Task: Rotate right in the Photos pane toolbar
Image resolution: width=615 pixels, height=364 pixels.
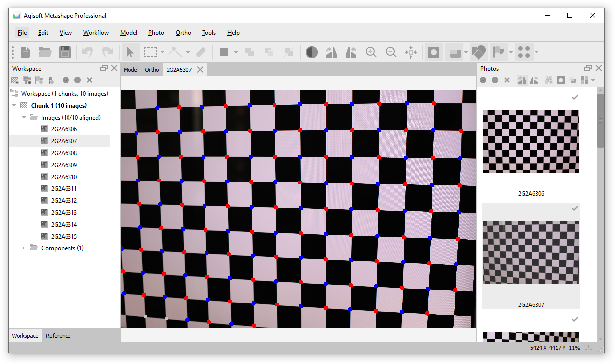Action: [522, 80]
